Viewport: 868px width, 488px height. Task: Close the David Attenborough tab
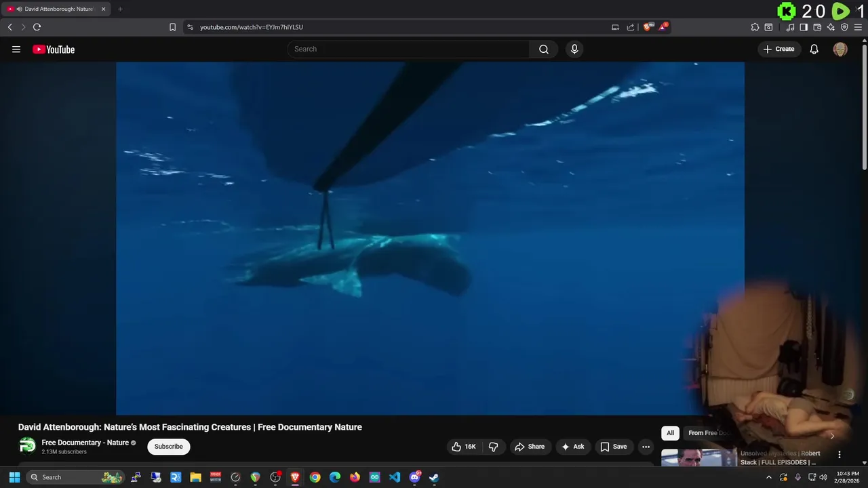104,9
